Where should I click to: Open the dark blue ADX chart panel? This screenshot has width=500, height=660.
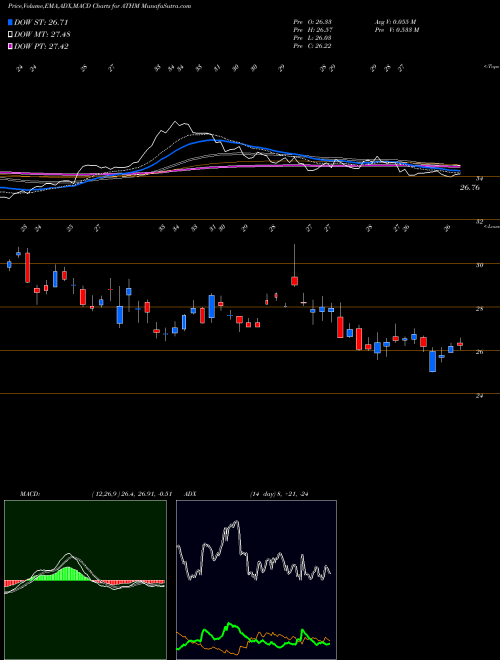[x=256, y=580]
